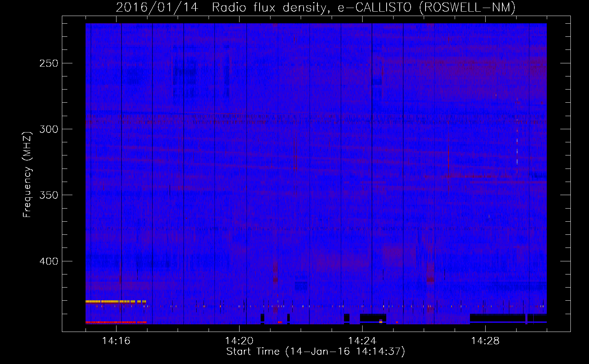
Task: Click the 14:20 time tick label
Action: tap(239, 341)
